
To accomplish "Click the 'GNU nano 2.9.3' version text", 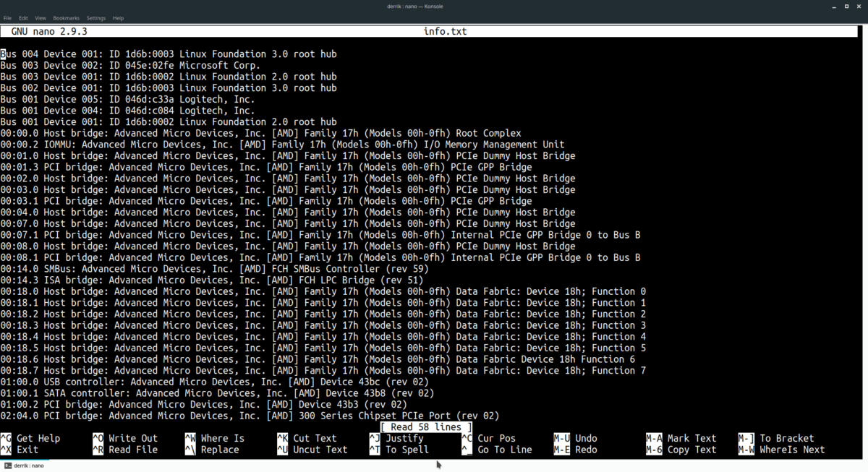I will (49, 32).
